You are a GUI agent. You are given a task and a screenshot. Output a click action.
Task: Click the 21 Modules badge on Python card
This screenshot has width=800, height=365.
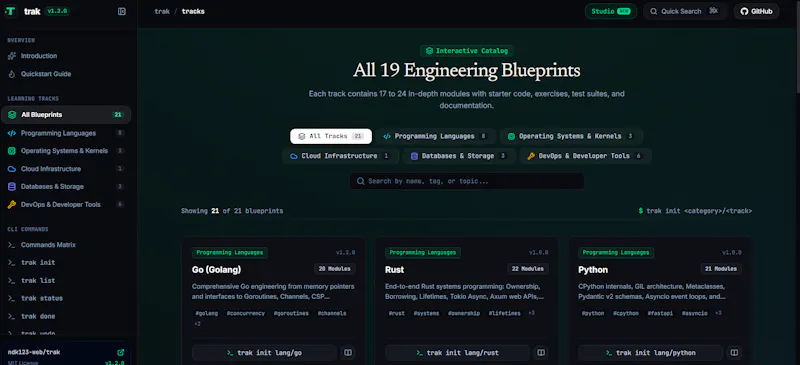(x=721, y=269)
